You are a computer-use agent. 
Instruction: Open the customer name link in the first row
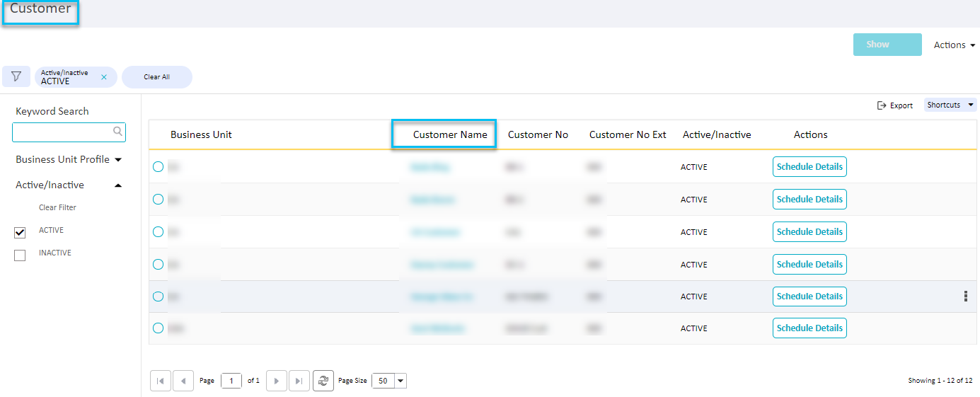pos(430,168)
